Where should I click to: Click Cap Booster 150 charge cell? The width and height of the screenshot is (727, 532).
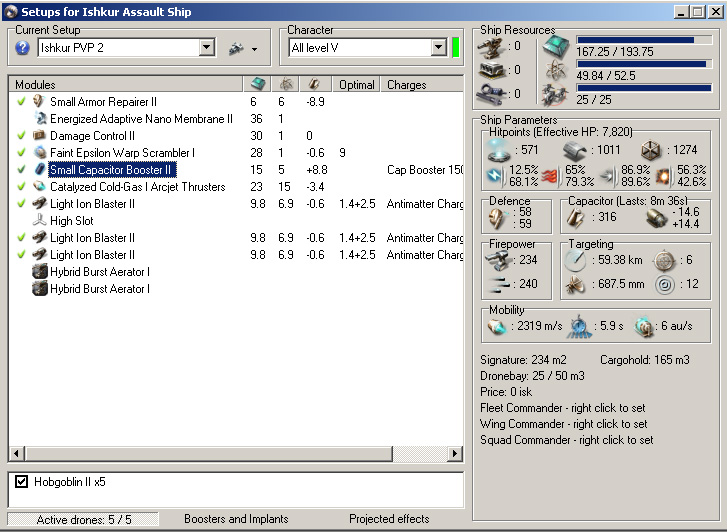tap(425, 170)
